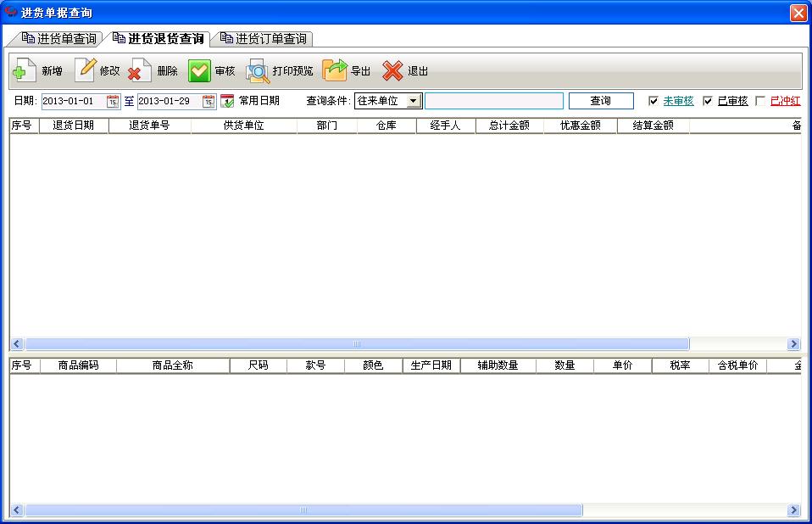Click the 已冲红 red link label
This screenshot has height=524, width=812.
[x=785, y=101]
